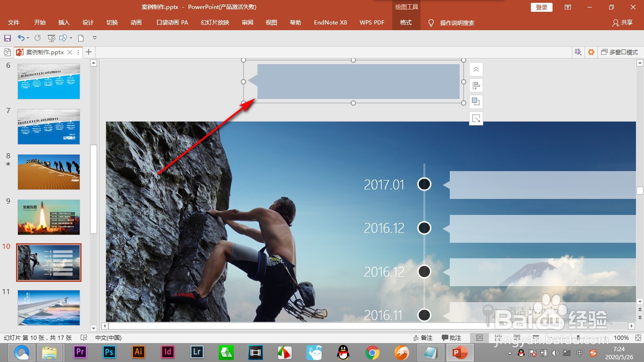This screenshot has height=362, width=644.
Task: Collapse the floating shape toolbar chevrons
Action: pyautogui.click(x=476, y=69)
